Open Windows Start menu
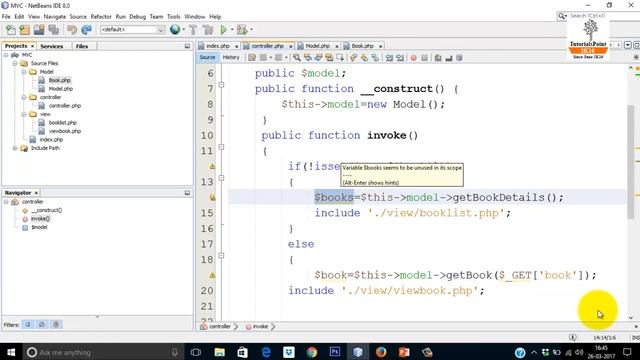This screenshot has height=360, width=640. pos(11,352)
